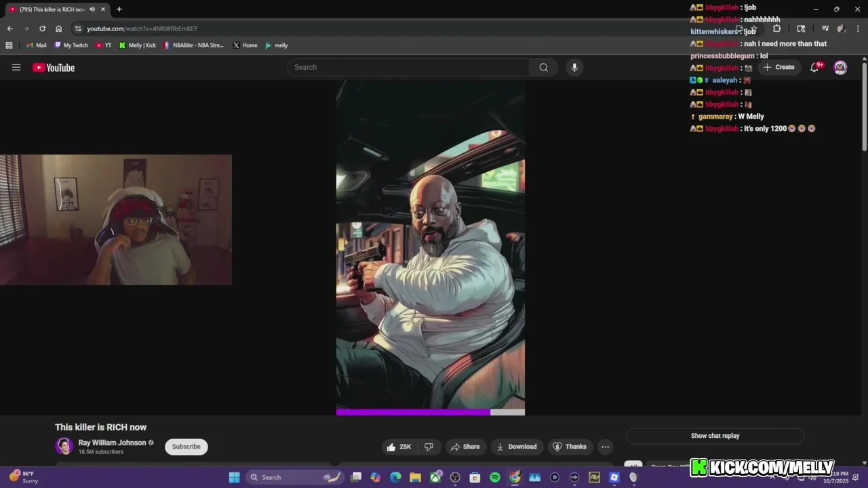
Task: Go to the YouTube home logo
Action: click(54, 67)
